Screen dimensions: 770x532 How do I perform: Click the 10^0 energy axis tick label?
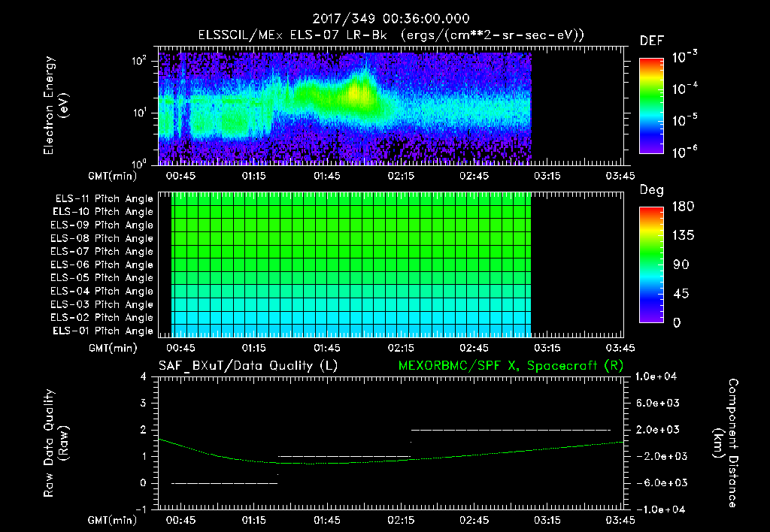coord(138,162)
